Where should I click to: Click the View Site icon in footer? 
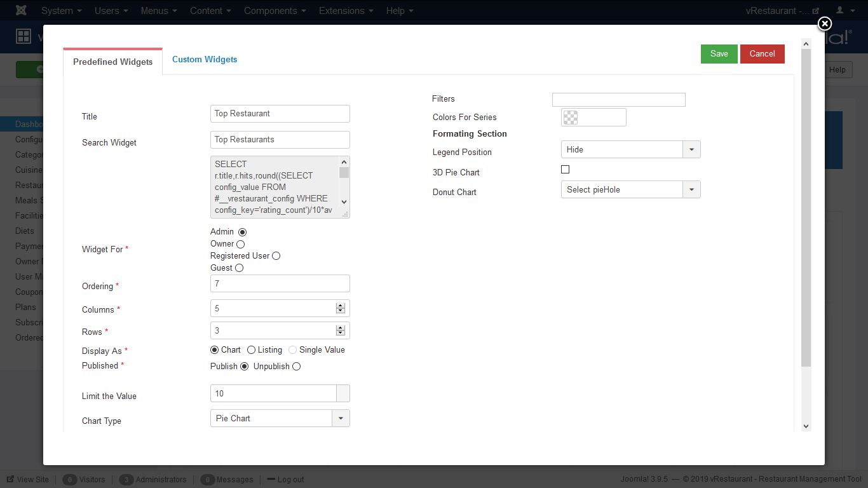[11, 480]
